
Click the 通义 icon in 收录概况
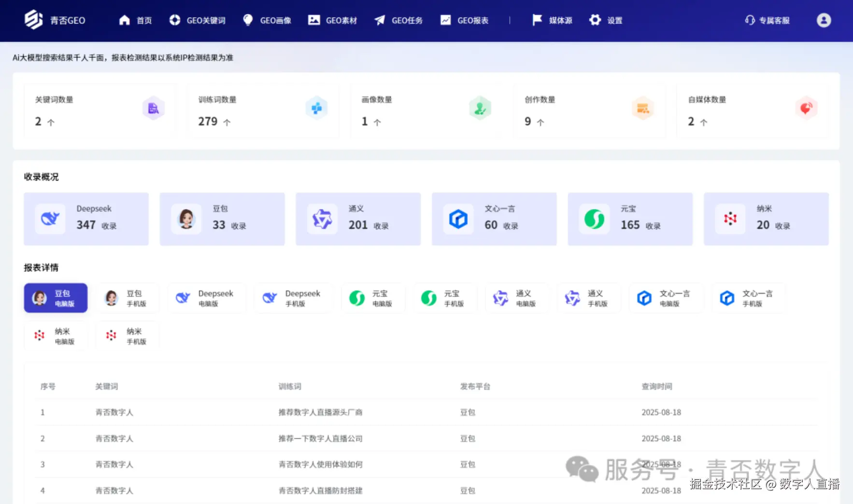(322, 219)
